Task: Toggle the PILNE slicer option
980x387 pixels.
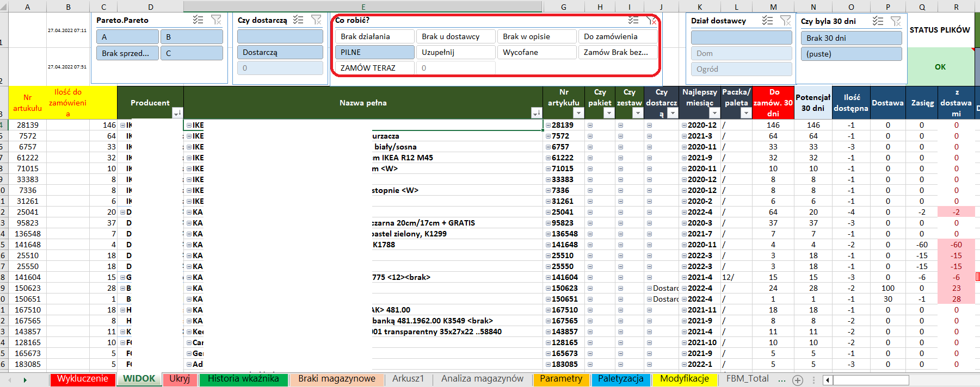Action: pos(374,52)
